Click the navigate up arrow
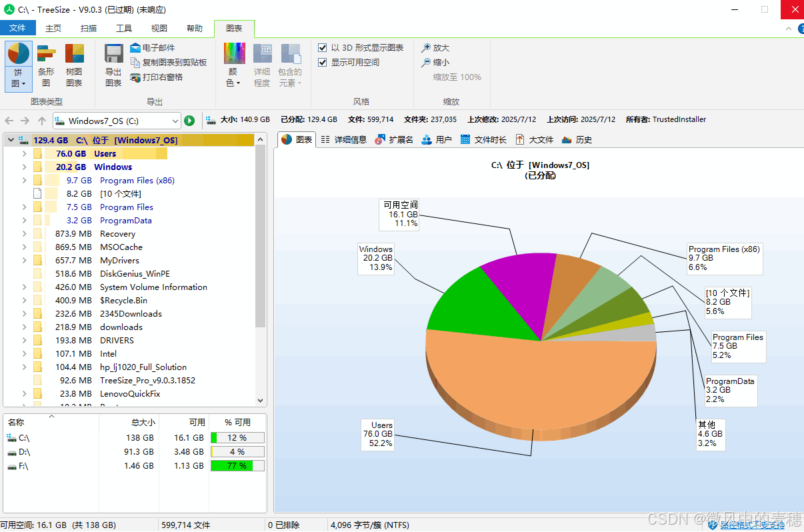Screen dimensions: 804x532 (x=42, y=121)
